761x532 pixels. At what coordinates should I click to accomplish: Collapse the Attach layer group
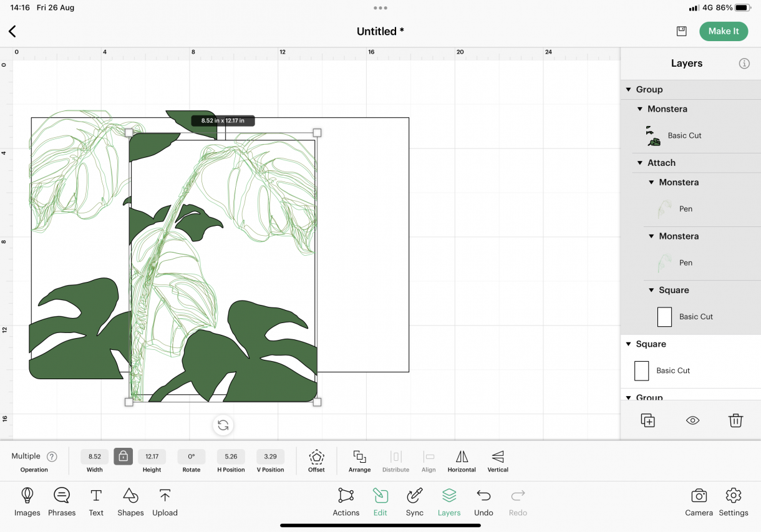pyautogui.click(x=640, y=163)
